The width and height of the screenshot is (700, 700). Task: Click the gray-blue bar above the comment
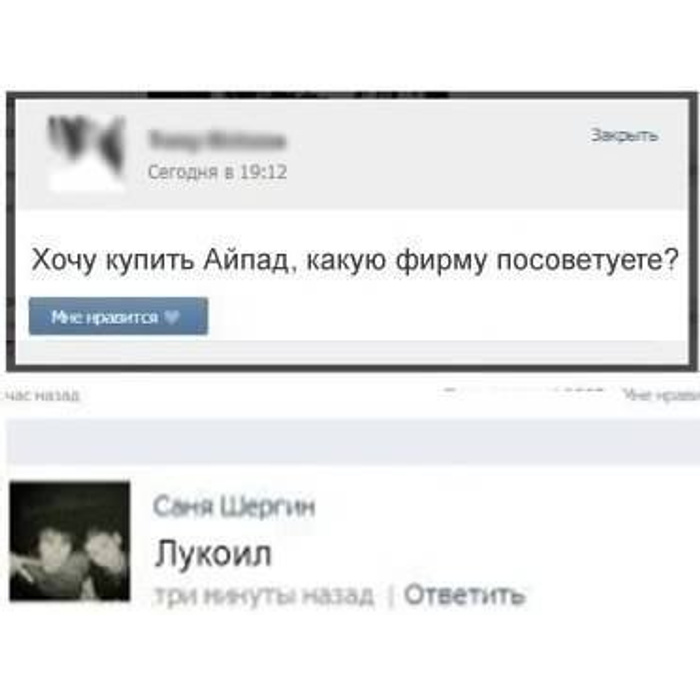353,441
